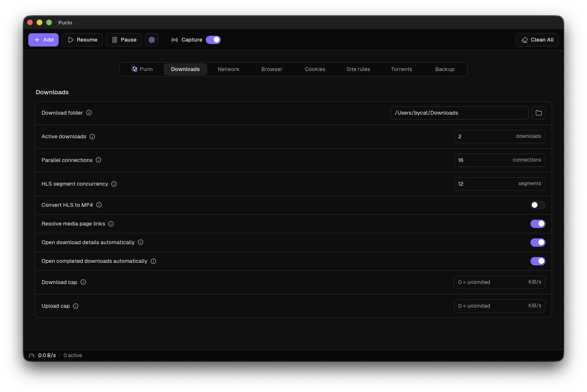The height and width of the screenshot is (392, 587).
Task: Toggle the Capture switch
Action: (x=213, y=40)
